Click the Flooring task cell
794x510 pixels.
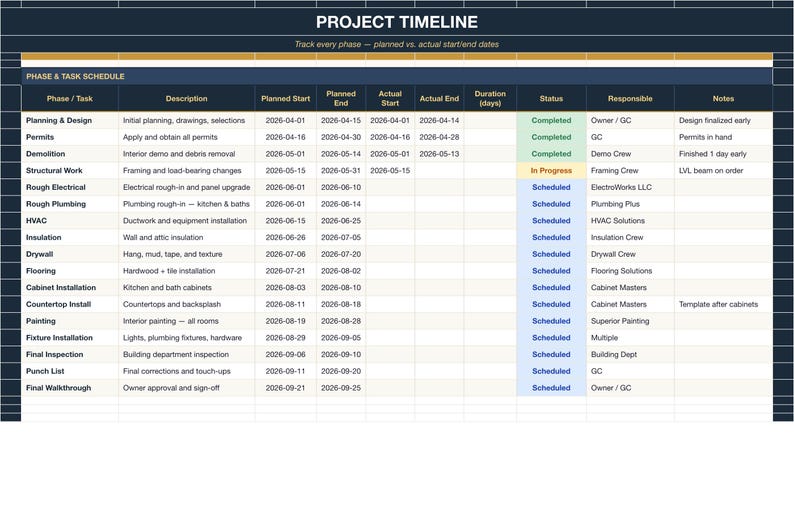click(70, 270)
